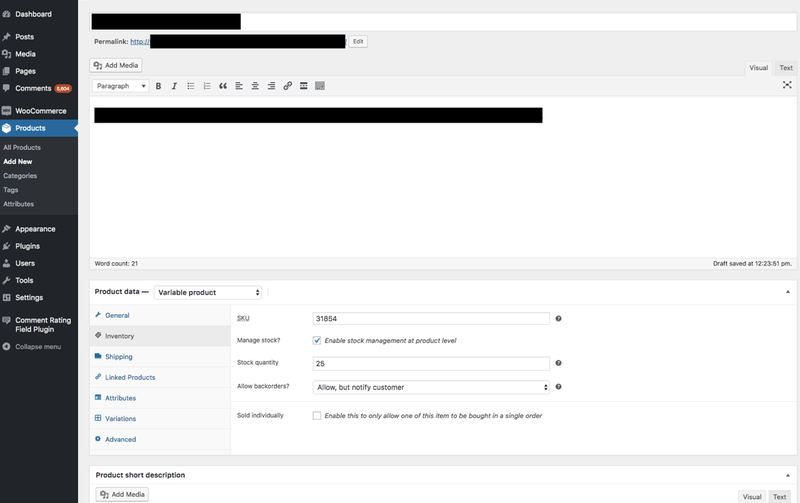The height and width of the screenshot is (503, 800).
Task: Show help tip for Stock quantity
Action: (x=558, y=363)
